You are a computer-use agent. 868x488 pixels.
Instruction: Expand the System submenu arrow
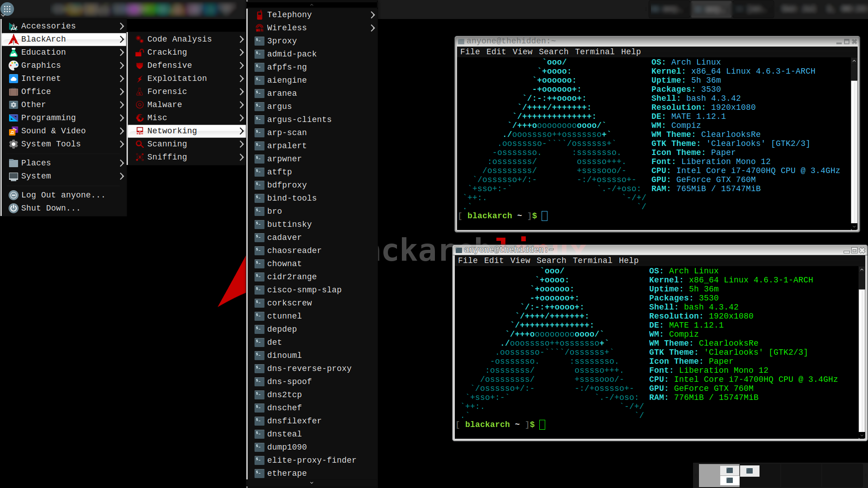click(122, 176)
